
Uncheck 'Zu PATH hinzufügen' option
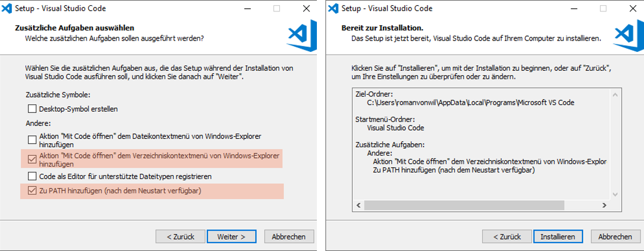32,191
